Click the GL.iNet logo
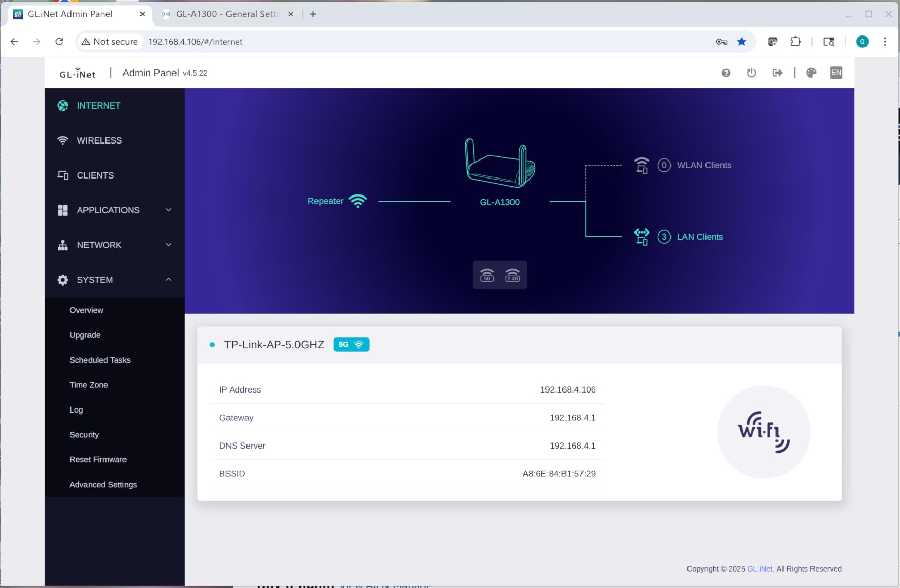900x588 pixels. click(x=77, y=73)
